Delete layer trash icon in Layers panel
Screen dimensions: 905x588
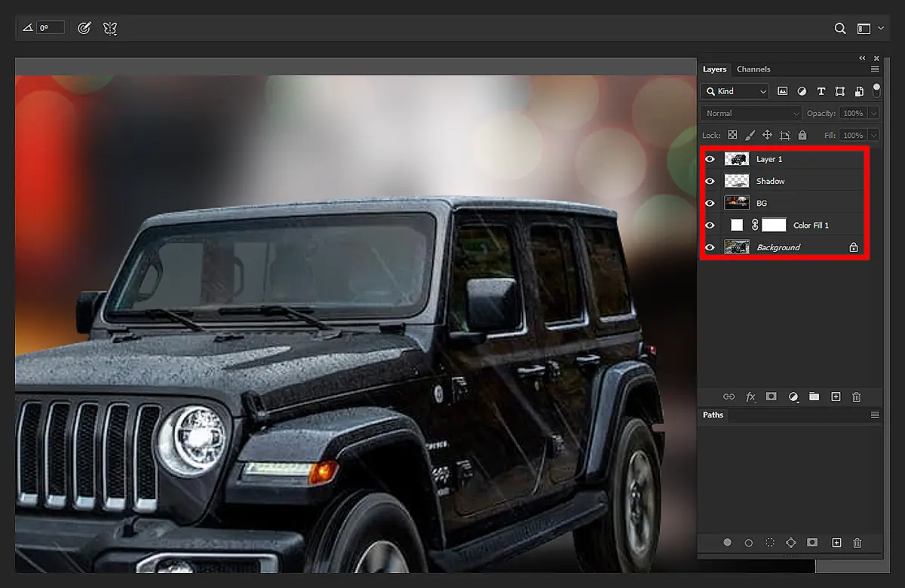[856, 397]
